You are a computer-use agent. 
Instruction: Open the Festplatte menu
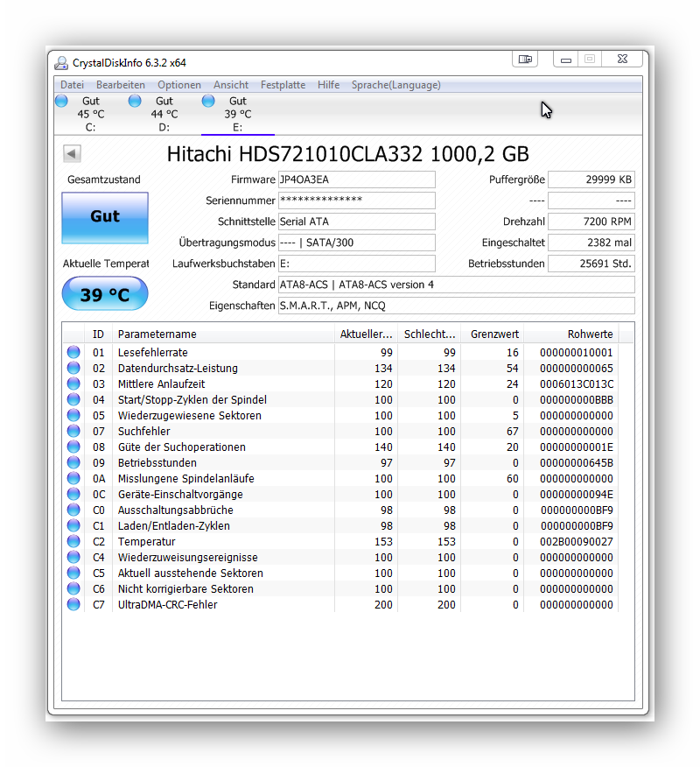pyautogui.click(x=283, y=85)
